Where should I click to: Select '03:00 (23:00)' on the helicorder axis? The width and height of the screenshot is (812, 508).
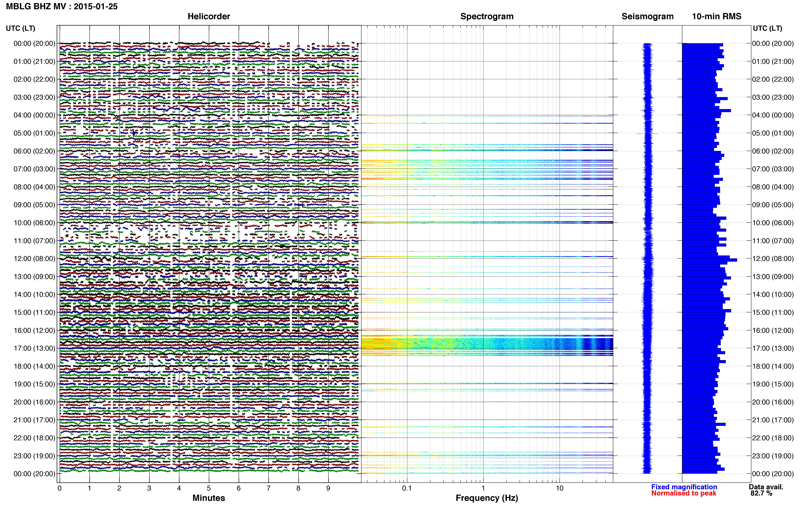tap(34, 97)
